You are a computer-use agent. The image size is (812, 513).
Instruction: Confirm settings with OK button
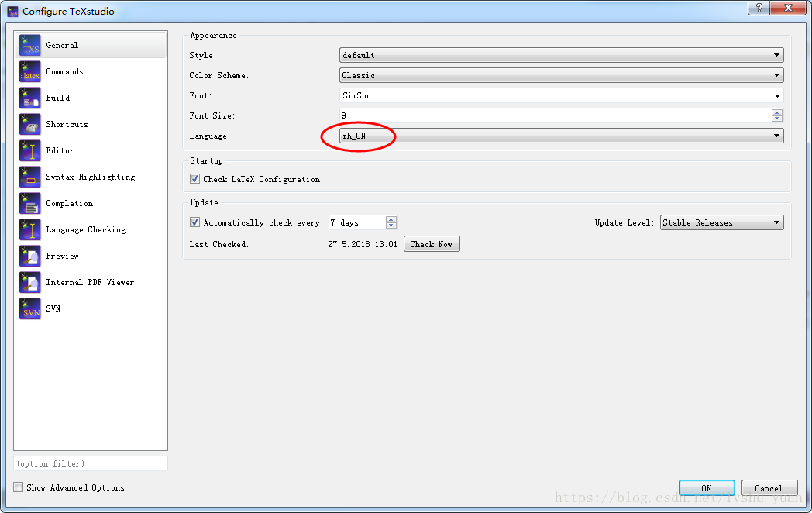(707, 488)
